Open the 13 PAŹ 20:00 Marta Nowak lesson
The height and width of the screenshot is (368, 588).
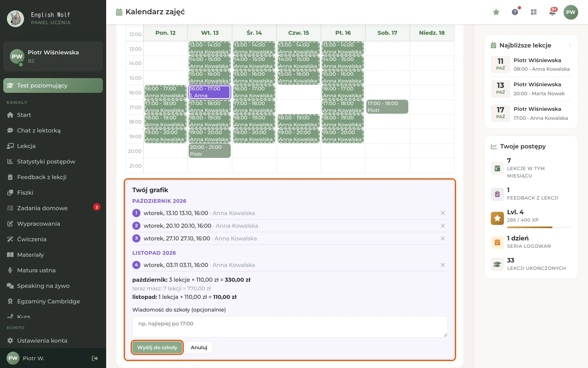(x=531, y=89)
